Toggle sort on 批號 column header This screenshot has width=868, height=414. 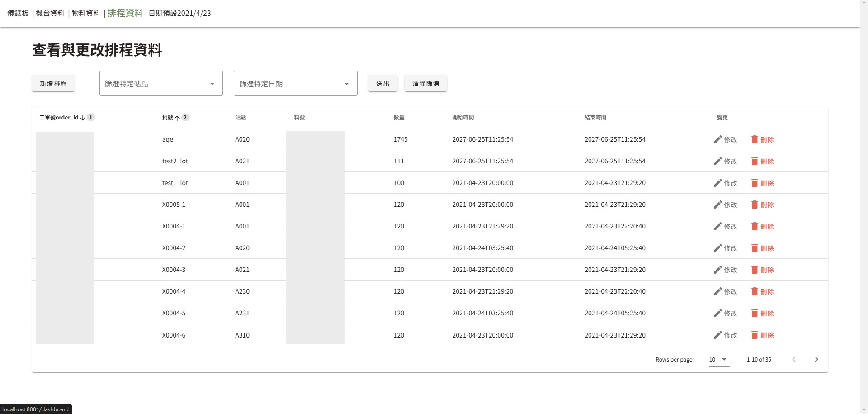point(168,118)
